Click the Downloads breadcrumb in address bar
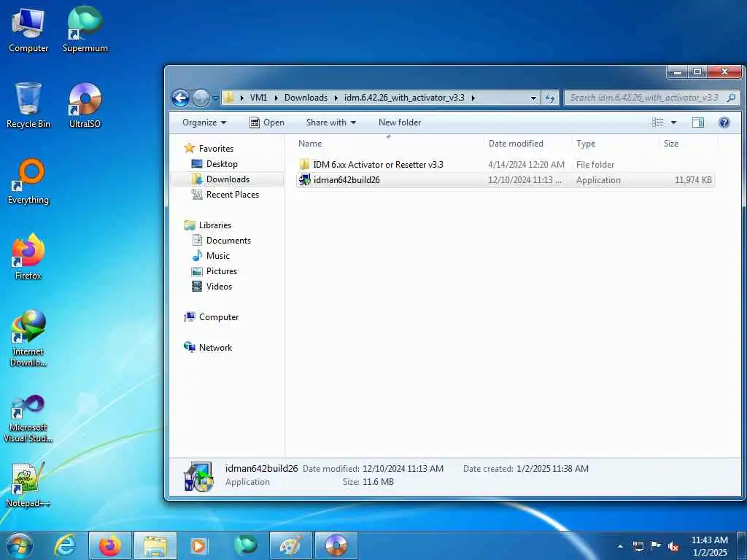 306,98
